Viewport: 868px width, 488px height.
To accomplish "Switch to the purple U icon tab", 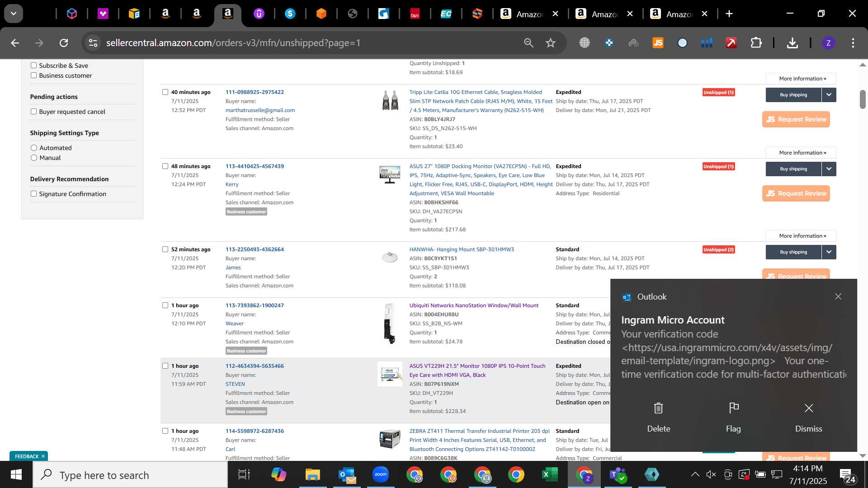I will tap(259, 14).
